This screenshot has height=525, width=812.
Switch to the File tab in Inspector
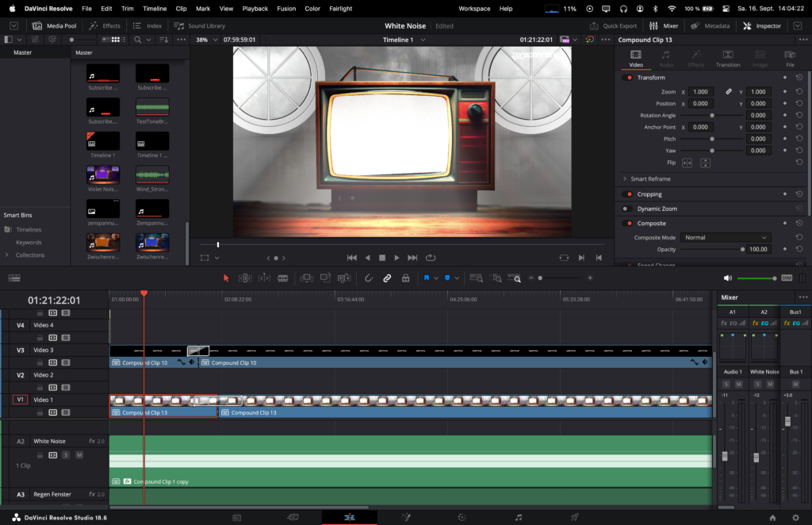pyautogui.click(x=790, y=59)
